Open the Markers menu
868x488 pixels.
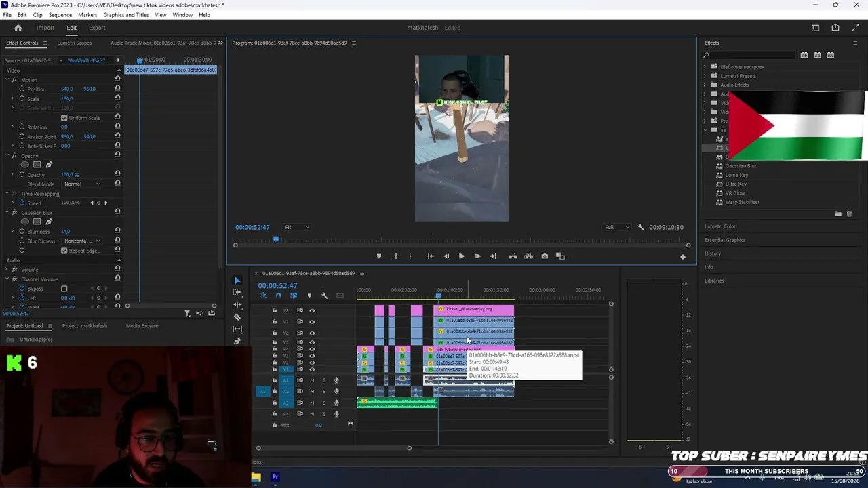coord(87,15)
